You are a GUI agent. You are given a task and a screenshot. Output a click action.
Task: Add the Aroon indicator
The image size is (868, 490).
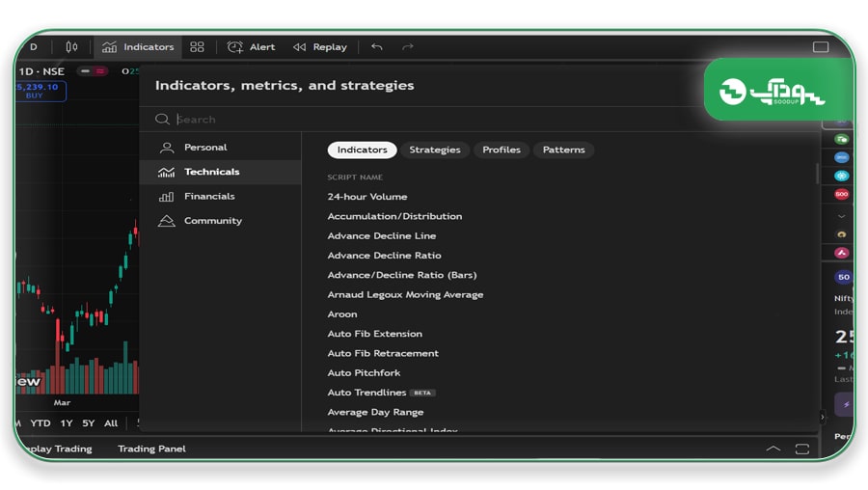point(342,313)
